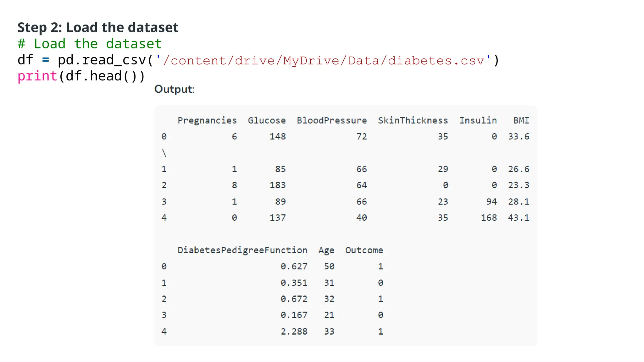Click the print(df.head()) code line
644x362 pixels.
[x=81, y=76]
